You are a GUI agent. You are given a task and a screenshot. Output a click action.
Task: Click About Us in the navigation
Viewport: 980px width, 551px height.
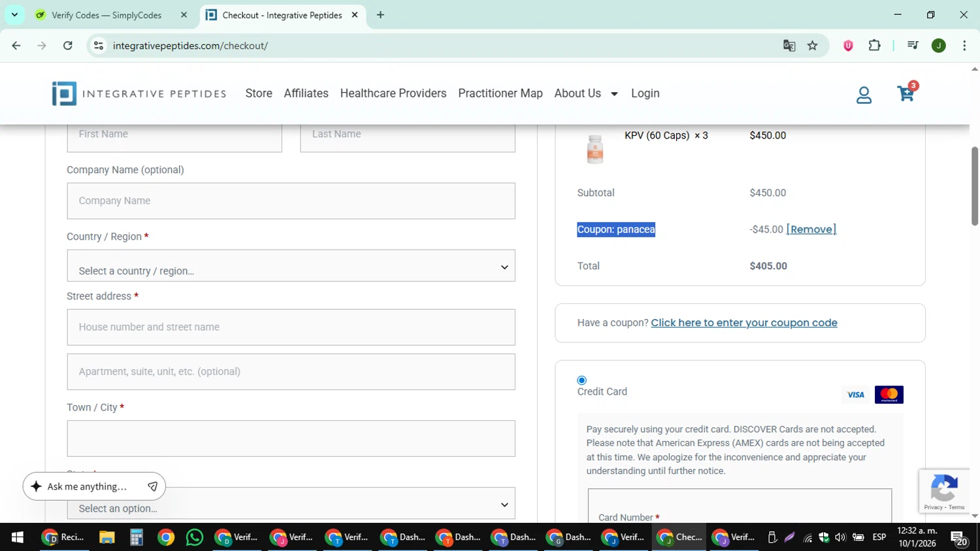click(578, 93)
